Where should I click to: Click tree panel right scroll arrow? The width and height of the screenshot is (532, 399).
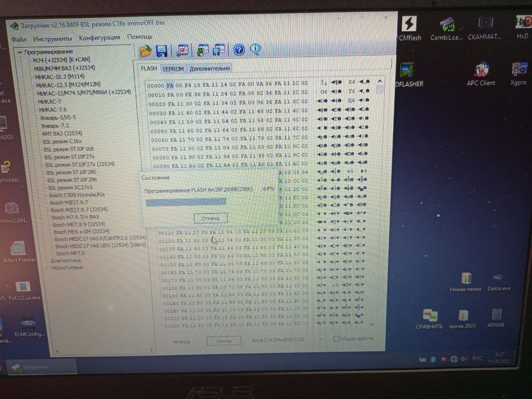pos(152,350)
